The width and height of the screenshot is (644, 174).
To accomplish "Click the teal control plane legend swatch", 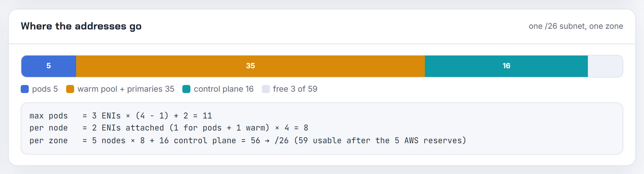I will coord(186,89).
